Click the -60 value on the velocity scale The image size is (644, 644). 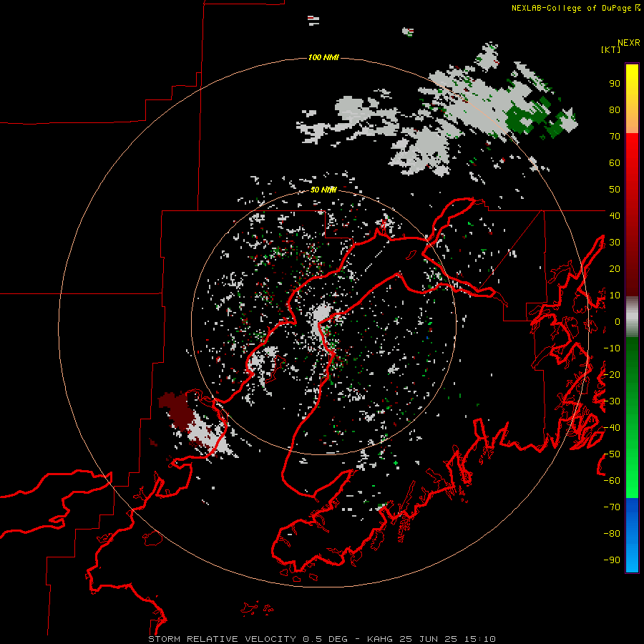[612, 481]
